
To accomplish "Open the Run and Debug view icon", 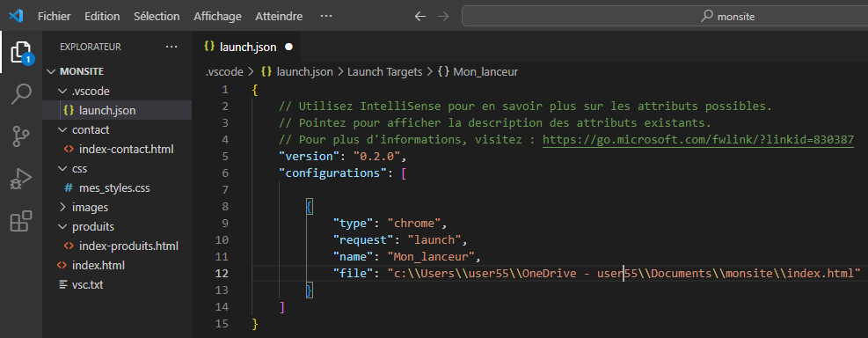I will click(x=22, y=179).
